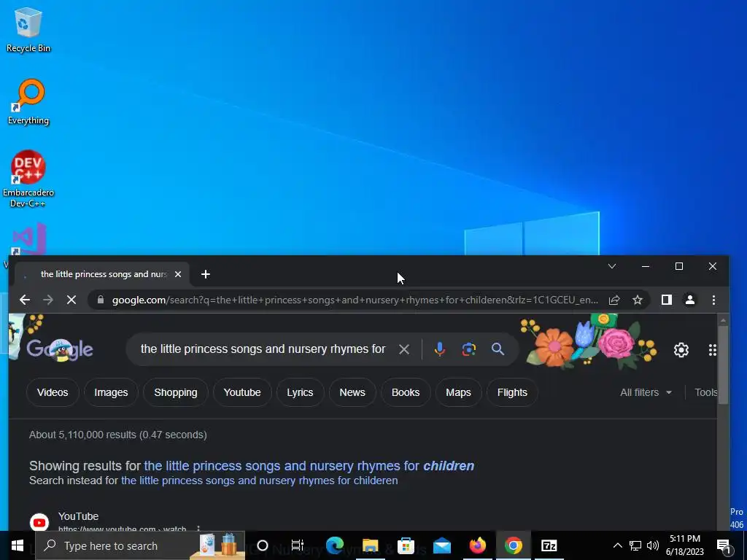Click inside the Google search field
747x560 pixels.
pos(263,349)
